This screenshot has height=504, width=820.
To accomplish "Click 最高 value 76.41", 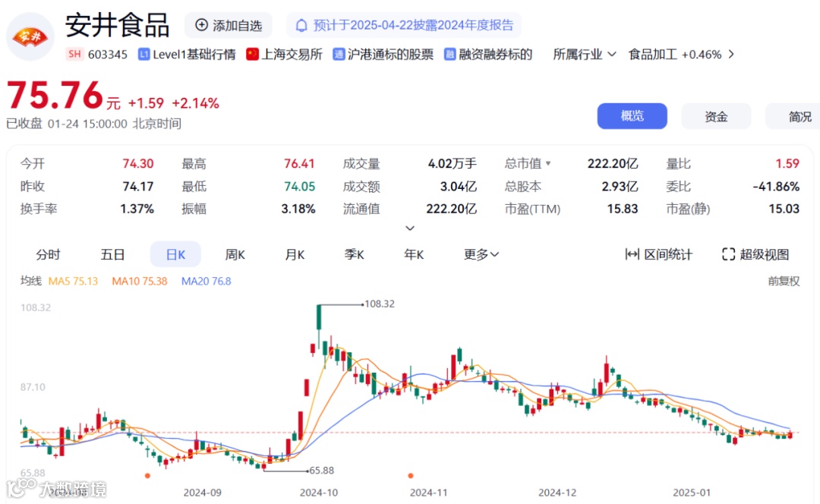I will (x=299, y=164).
